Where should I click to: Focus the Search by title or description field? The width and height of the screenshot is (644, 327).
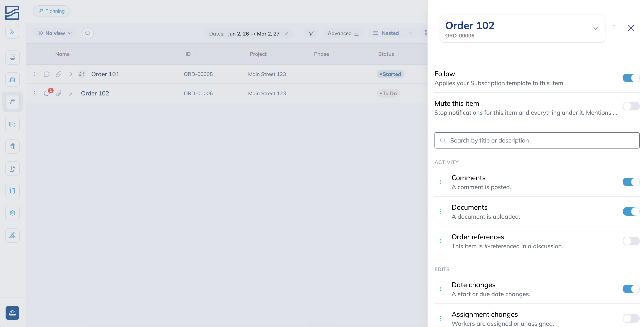pyautogui.click(x=537, y=140)
